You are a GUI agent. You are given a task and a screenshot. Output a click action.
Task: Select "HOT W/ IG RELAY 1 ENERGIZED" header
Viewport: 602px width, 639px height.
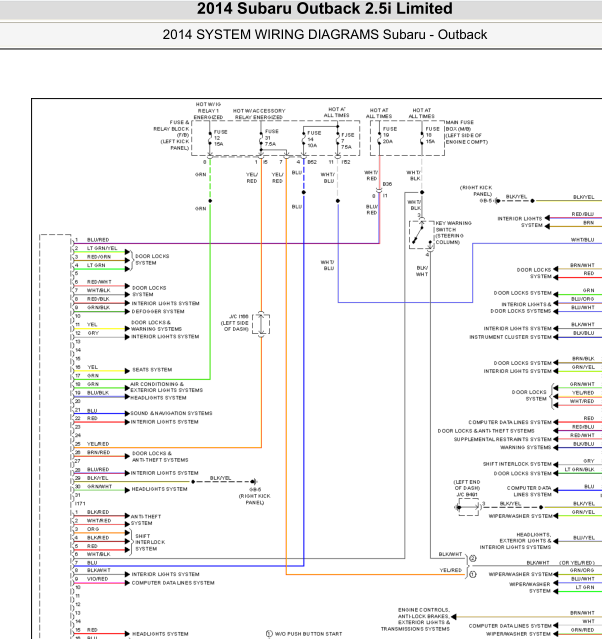(208, 110)
